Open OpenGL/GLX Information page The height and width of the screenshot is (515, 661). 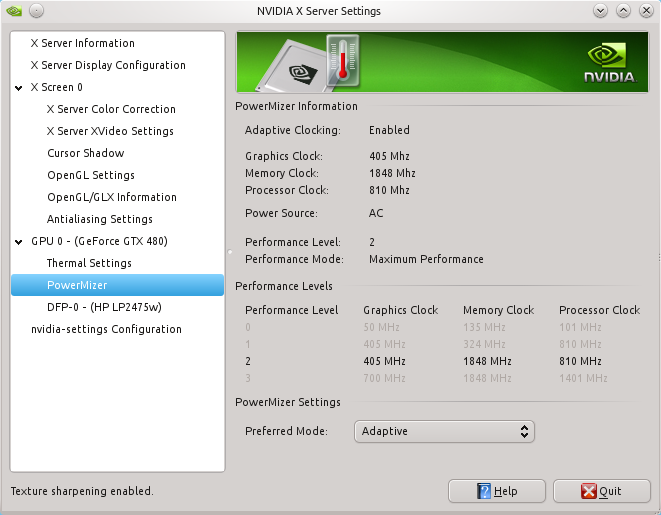112,197
